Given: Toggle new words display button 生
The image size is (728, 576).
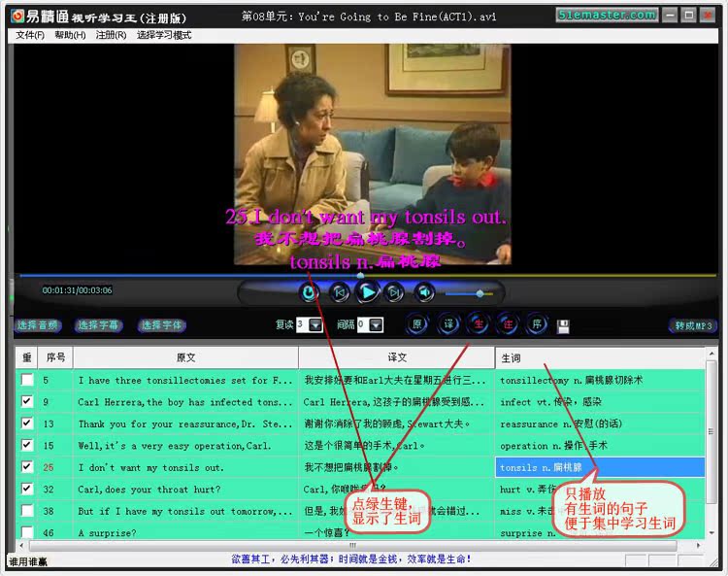Looking at the screenshot, I should click(x=479, y=324).
